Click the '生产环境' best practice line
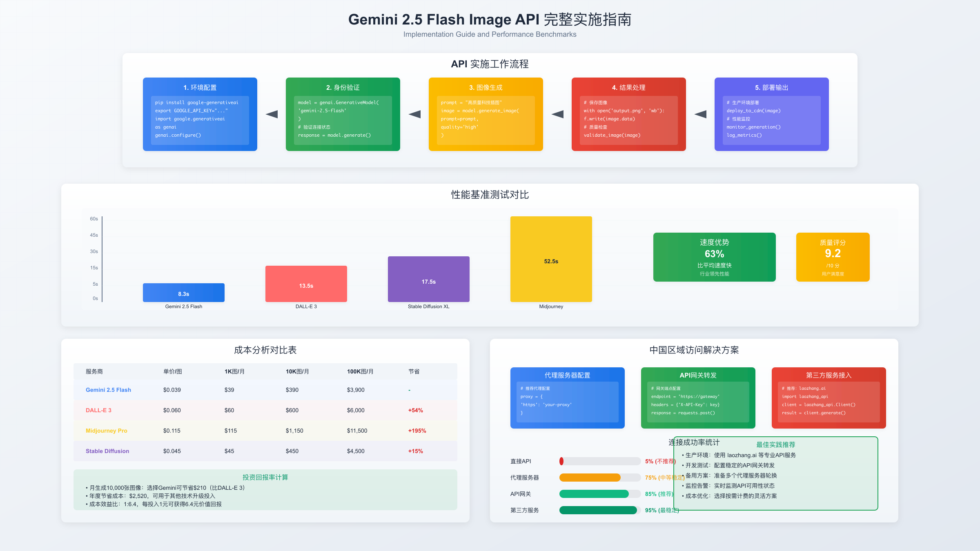This screenshot has height=551, width=980. [739, 455]
